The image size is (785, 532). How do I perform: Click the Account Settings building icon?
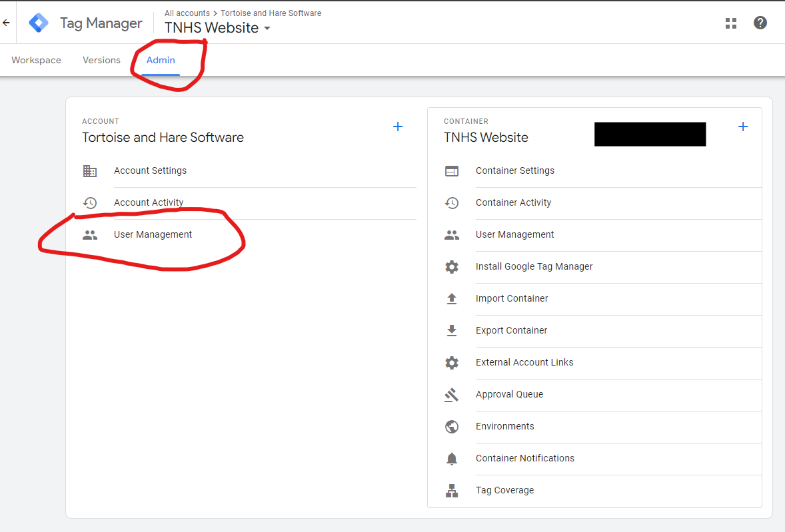point(90,170)
